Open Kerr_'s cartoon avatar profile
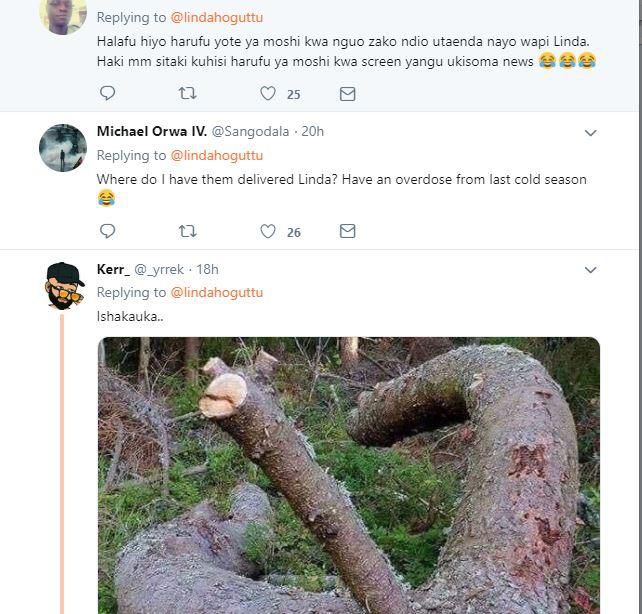The height and width of the screenshot is (614, 642). [x=63, y=286]
